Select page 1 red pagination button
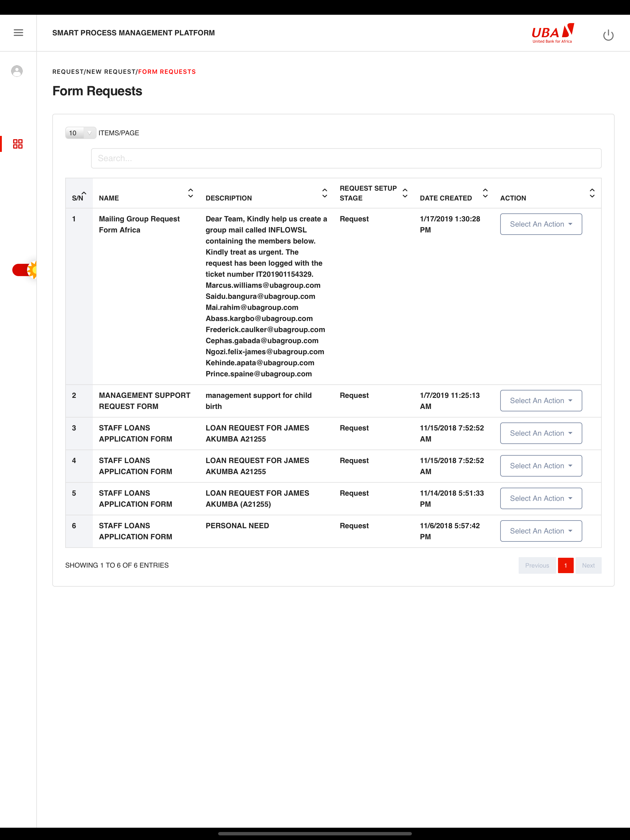 [565, 565]
